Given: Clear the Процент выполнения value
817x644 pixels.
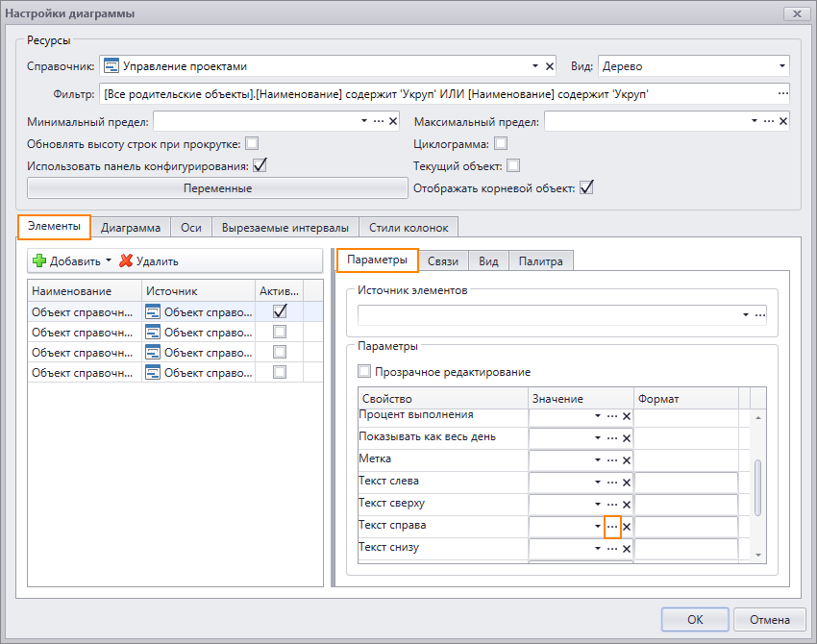Looking at the screenshot, I should (627, 416).
